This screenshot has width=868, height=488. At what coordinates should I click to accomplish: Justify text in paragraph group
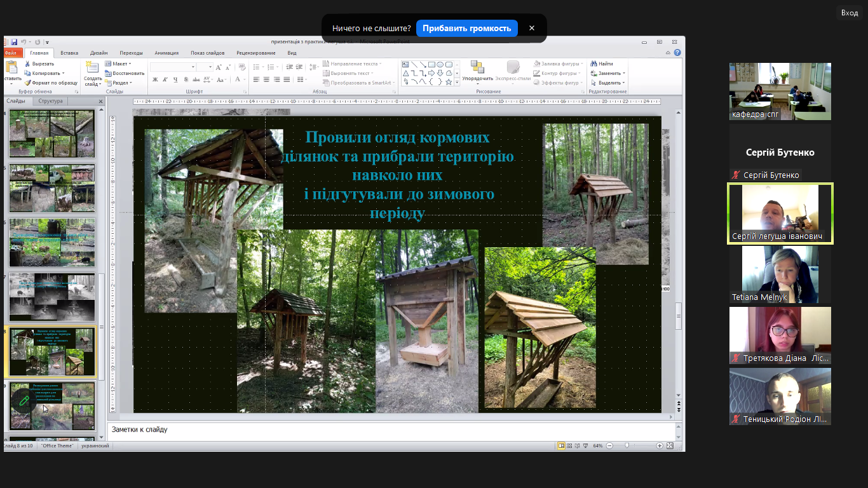point(287,79)
